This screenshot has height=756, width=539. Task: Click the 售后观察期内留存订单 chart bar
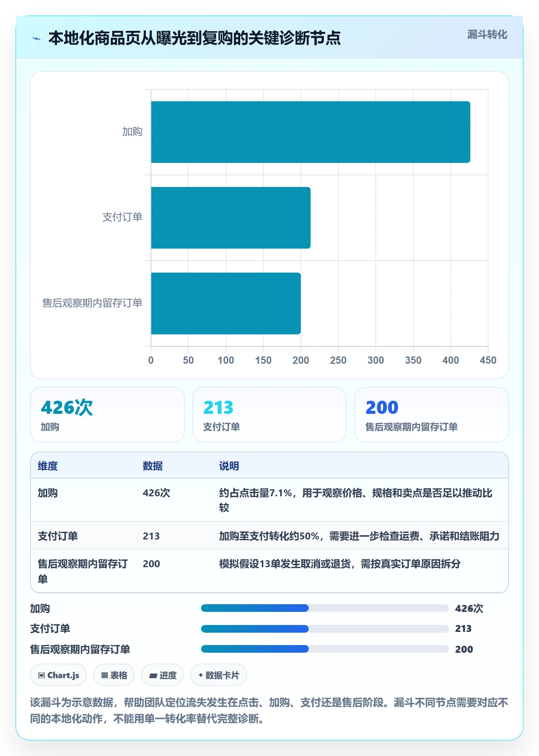pos(226,303)
